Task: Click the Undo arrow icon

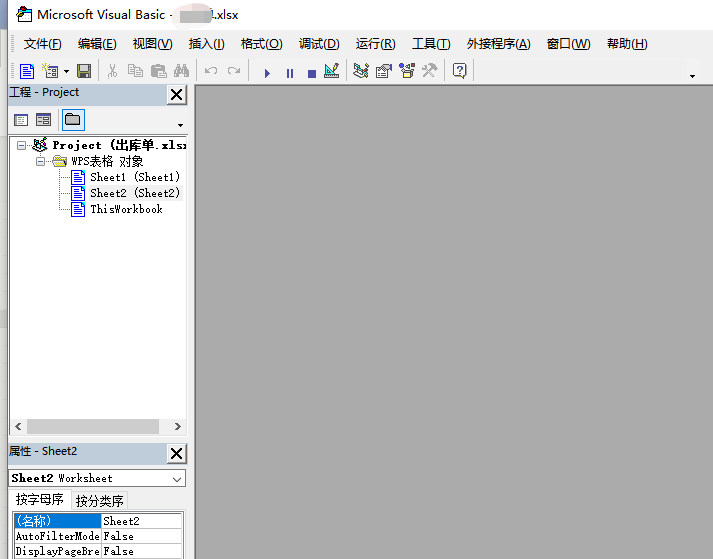Action: (211, 71)
